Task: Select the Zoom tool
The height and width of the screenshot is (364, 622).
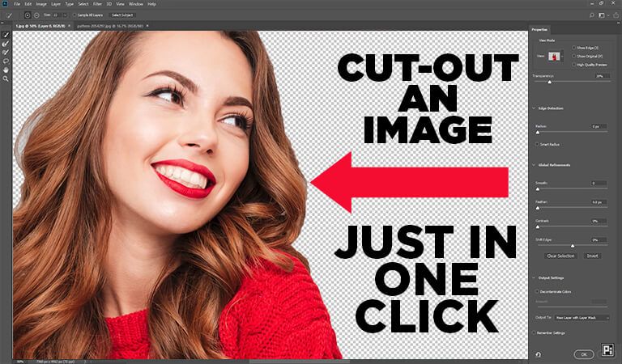Action: (6, 78)
